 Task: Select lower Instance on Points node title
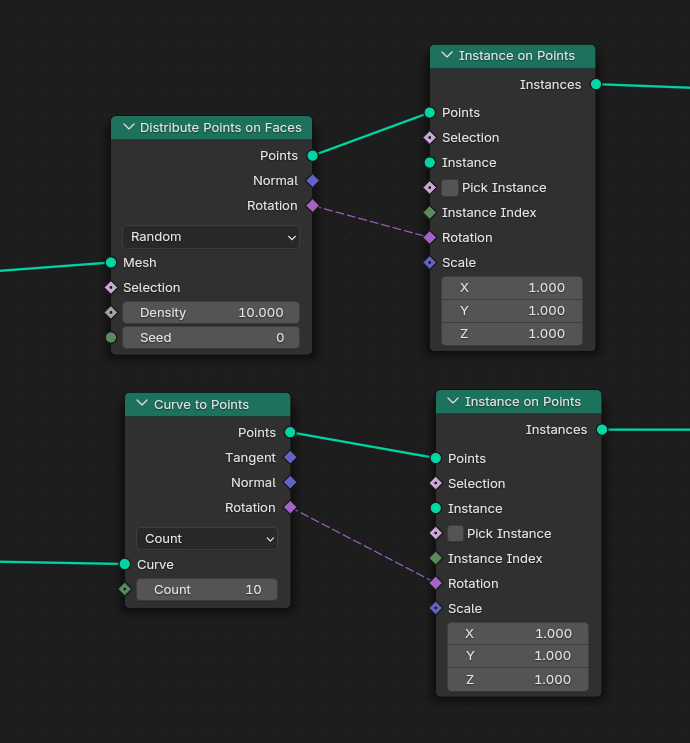point(523,401)
